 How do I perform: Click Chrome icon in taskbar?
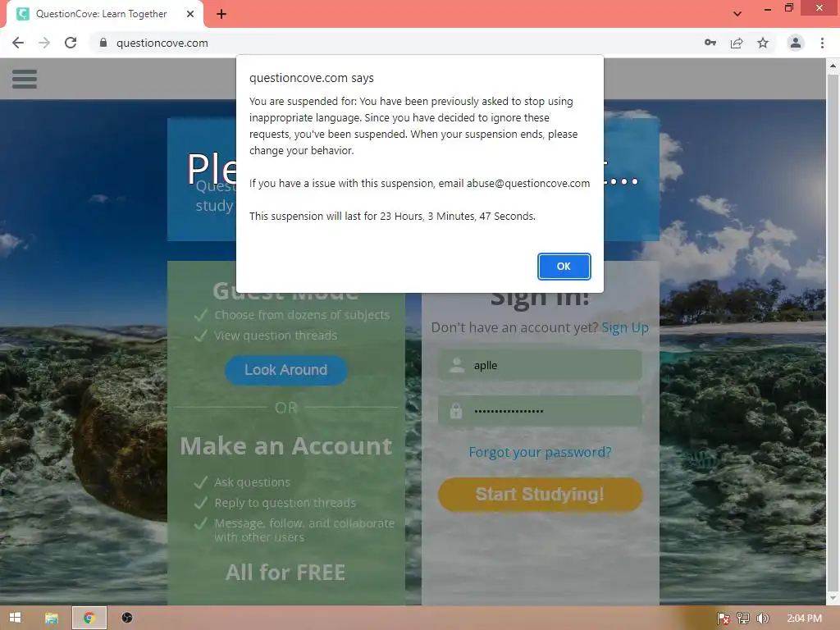point(89,618)
